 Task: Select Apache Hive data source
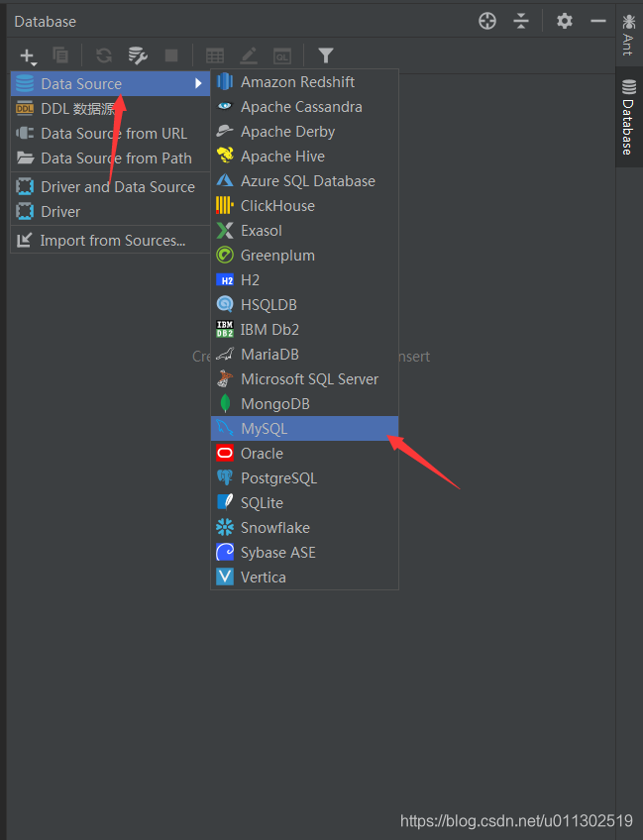[x=304, y=156]
